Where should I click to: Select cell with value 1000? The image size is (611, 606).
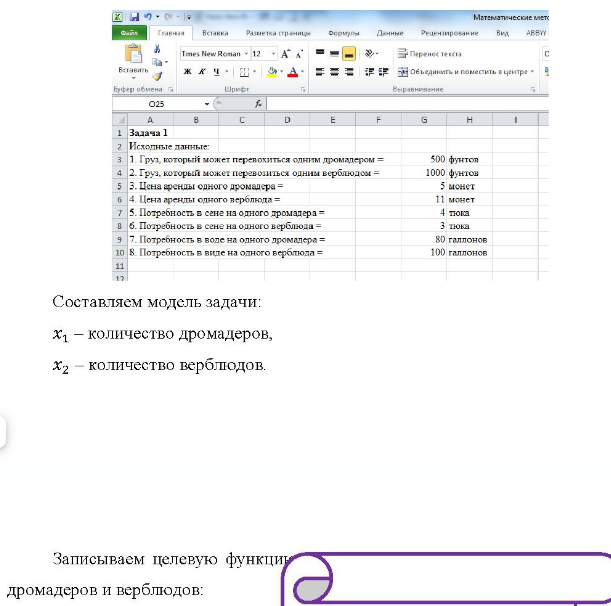(424, 173)
